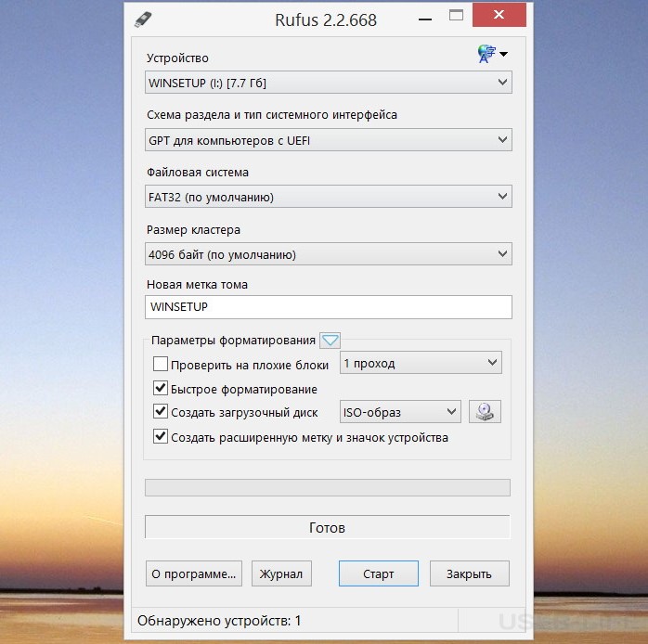648x644 pixels.
Task: Open the 4096 байт cluster size dropdown
Action: point(328,254)
